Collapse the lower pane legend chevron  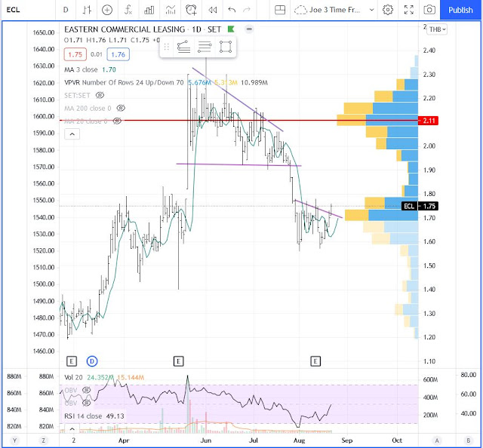pos(72,428)
